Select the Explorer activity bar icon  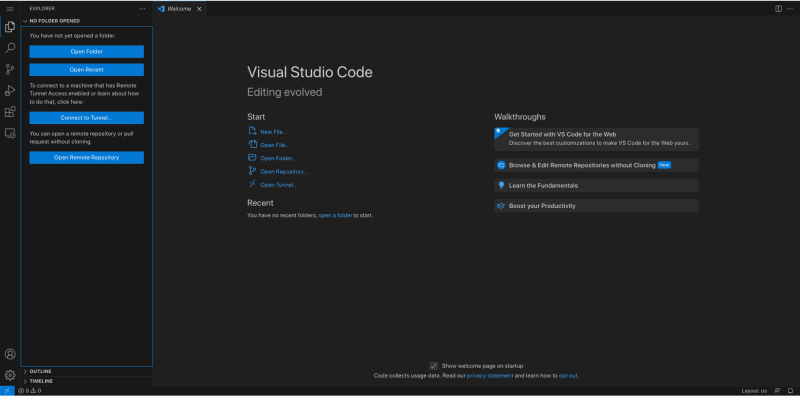coord(10,27)
